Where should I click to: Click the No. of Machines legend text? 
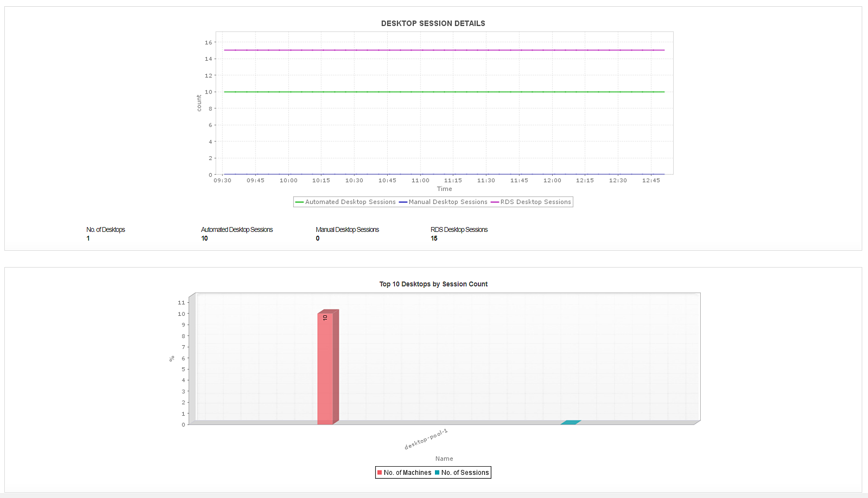[x=407, y=472]
